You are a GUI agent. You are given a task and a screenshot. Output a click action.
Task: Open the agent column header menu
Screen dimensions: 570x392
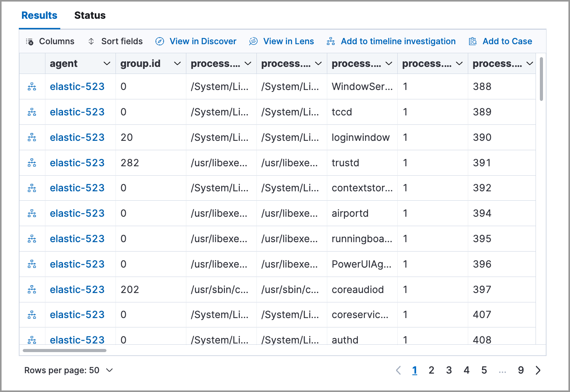click(107, 63)
